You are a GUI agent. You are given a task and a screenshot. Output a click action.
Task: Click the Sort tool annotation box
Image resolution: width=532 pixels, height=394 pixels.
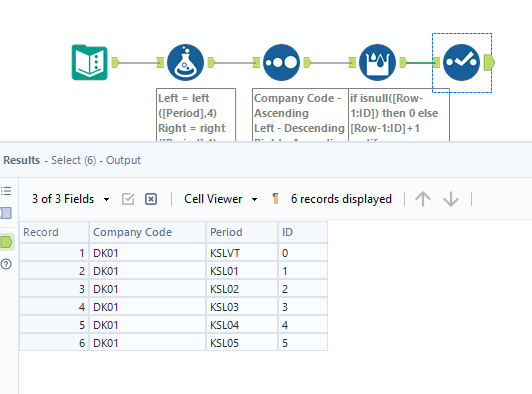300,115
